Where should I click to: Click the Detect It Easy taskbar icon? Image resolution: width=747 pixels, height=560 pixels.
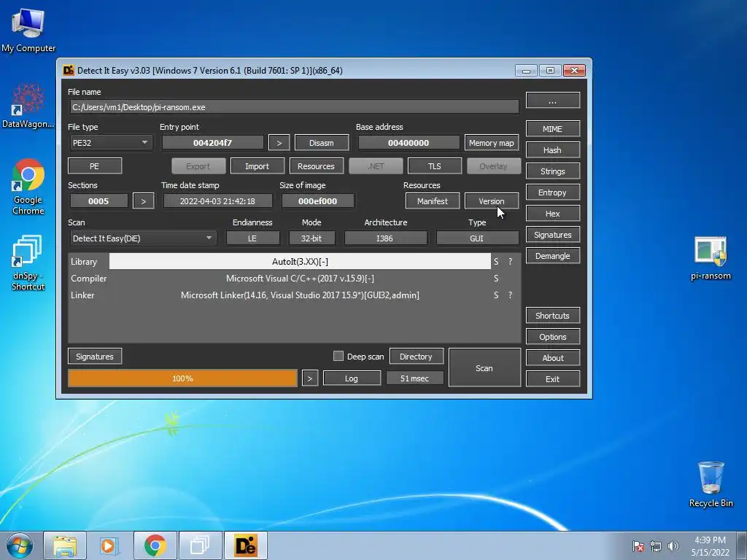245,545
